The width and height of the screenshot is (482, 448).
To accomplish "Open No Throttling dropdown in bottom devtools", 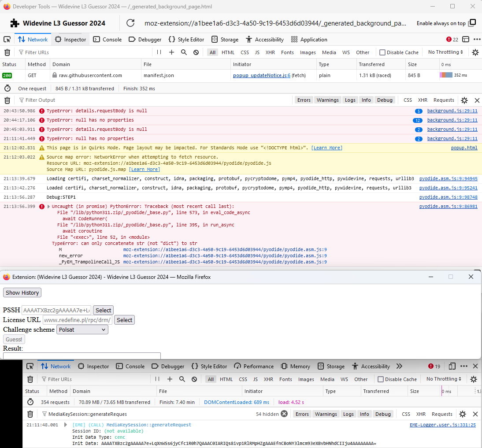I will tap(444, 379).
